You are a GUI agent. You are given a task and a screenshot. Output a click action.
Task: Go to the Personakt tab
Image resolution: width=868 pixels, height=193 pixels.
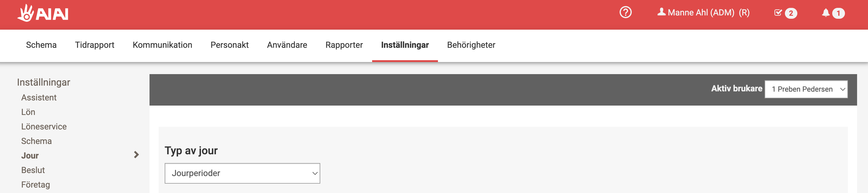coord(230,45)
